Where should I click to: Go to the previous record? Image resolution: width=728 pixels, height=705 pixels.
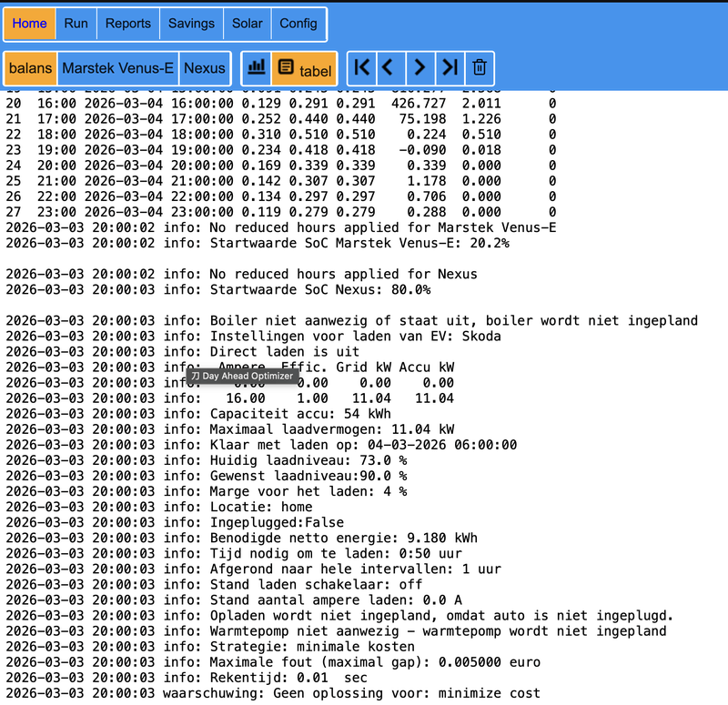tap(390, 67)
